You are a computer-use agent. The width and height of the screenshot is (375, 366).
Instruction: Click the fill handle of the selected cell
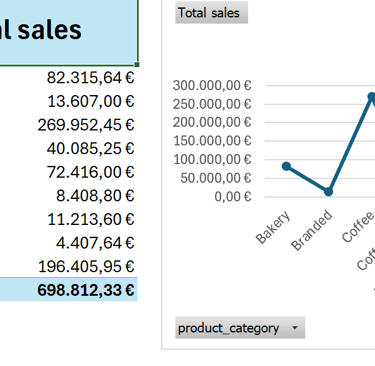(137, 64)
